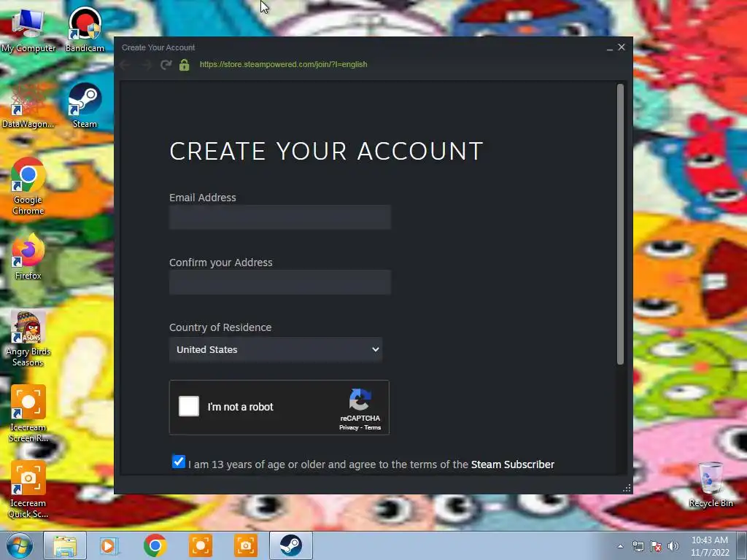Image resolution: width=747 pixels, height=560 pixels.
Task: Click the green secure padlock icon
Action: pyautogui.click(x=185, y=65)
